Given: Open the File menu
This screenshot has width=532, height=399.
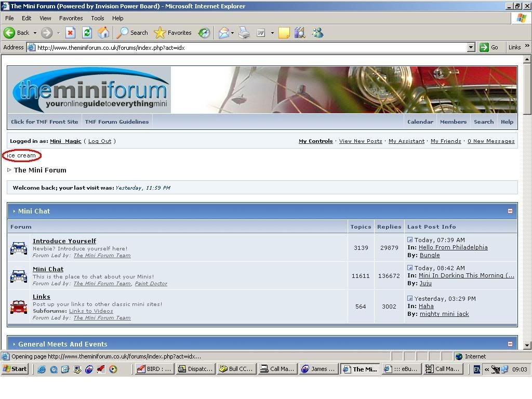Looking at the screenshot, I should (x=9, y=18).
